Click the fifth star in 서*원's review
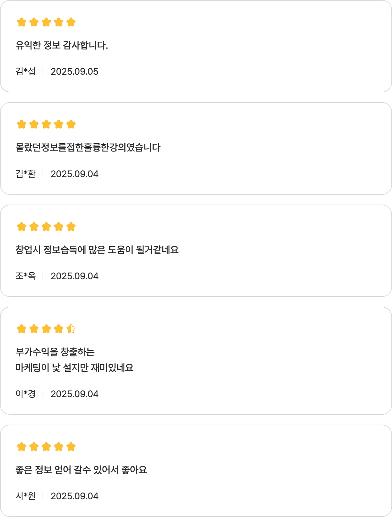This screenshot has height=532, width=392. point(71,447)
